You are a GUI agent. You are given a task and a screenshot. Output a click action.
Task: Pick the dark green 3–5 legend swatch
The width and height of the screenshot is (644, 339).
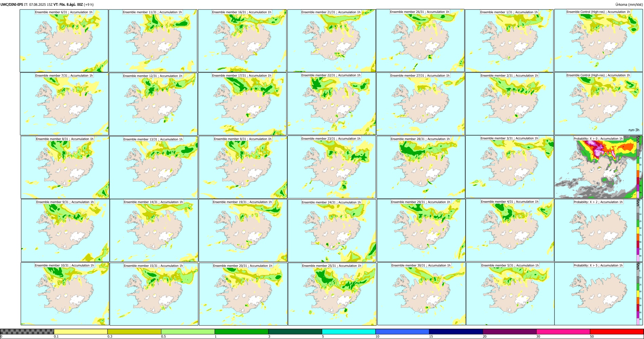(295, 332)
